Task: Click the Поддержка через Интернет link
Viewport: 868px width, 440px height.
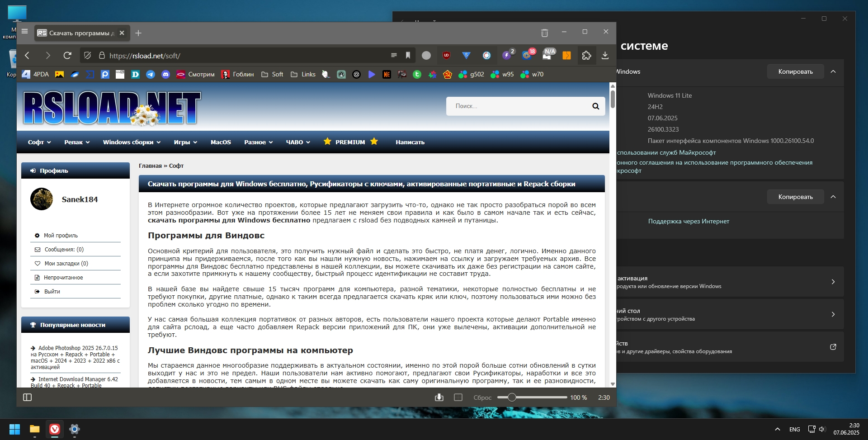Action: (x=688, y=222)
